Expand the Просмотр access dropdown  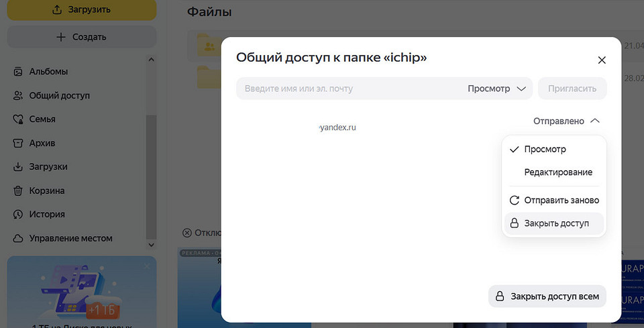(496, 89)
